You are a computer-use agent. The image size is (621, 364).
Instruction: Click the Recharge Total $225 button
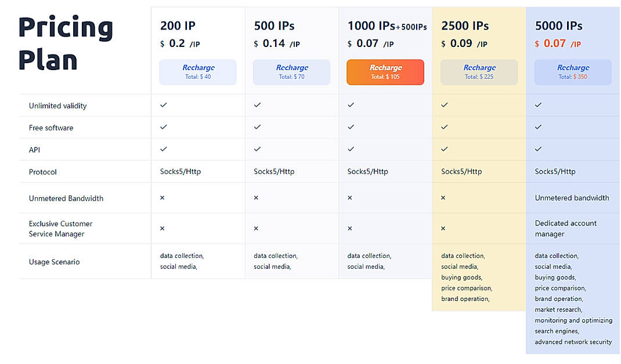(x=479, y=71)
